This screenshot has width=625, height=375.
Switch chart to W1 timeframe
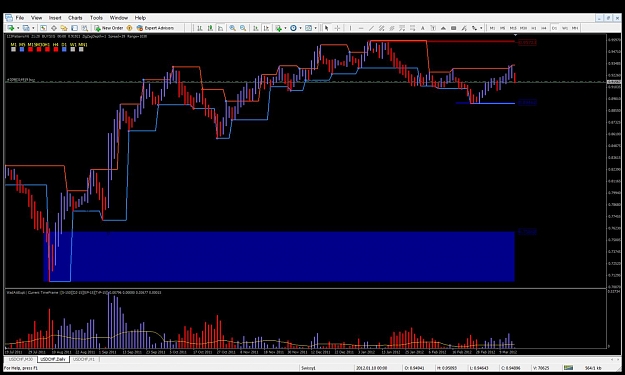pyautogui.click(x=565, y=28)
